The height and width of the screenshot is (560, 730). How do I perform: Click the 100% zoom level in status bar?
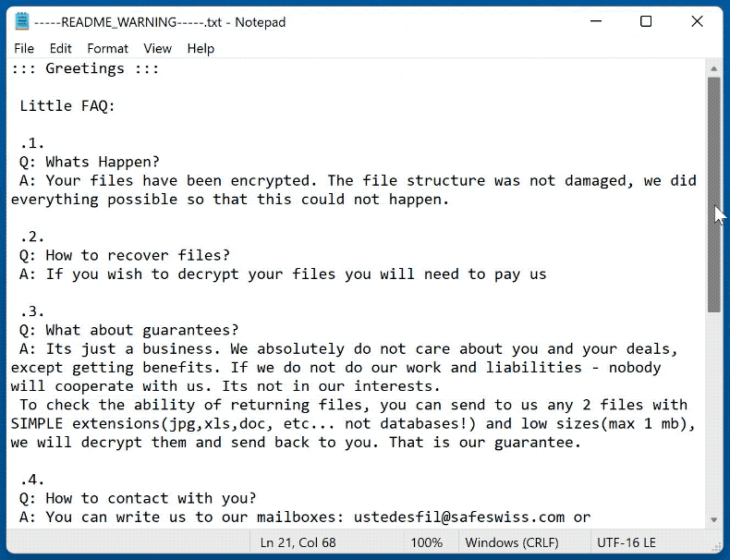pos(427,542)
